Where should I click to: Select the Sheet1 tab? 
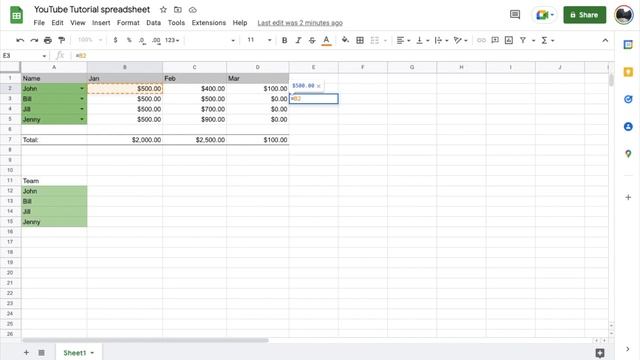[78, 352]
